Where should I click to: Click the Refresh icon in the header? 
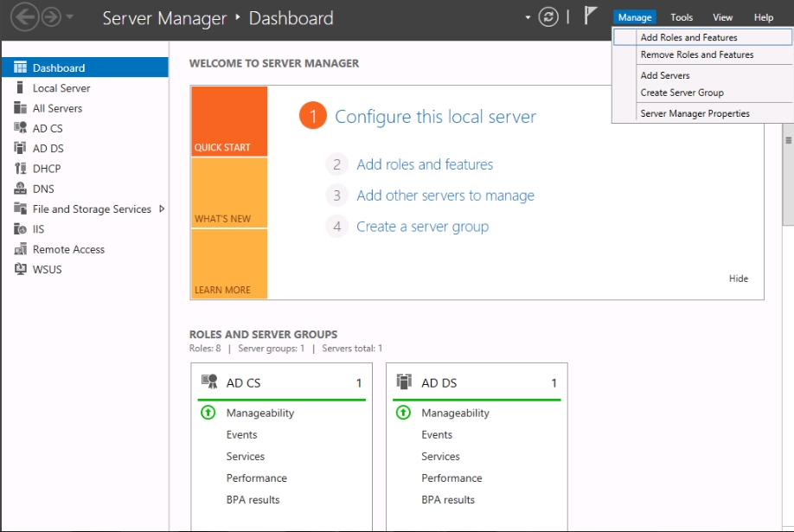click(x=548, y=17)
